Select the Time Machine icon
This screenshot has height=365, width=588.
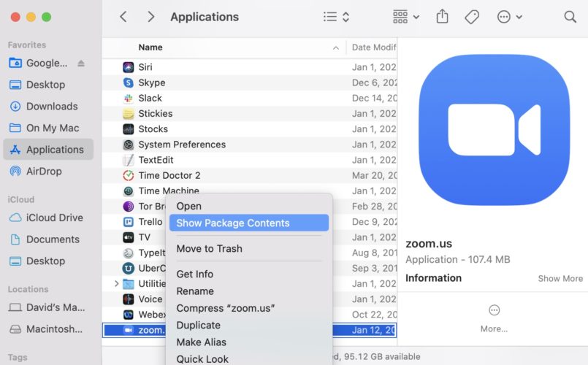point(129,191)
